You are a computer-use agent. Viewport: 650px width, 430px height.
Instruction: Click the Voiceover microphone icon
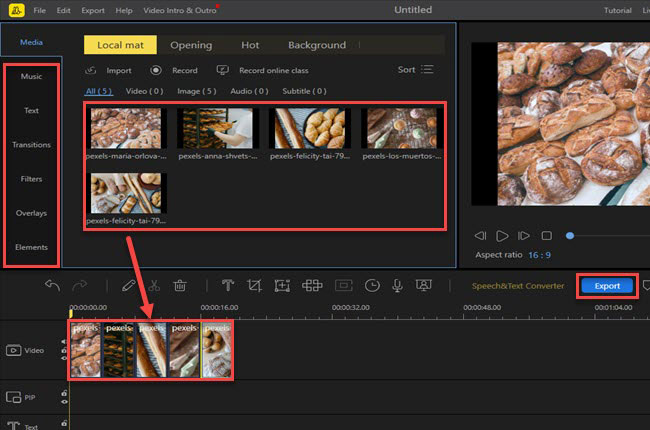[x=397, y=285]
